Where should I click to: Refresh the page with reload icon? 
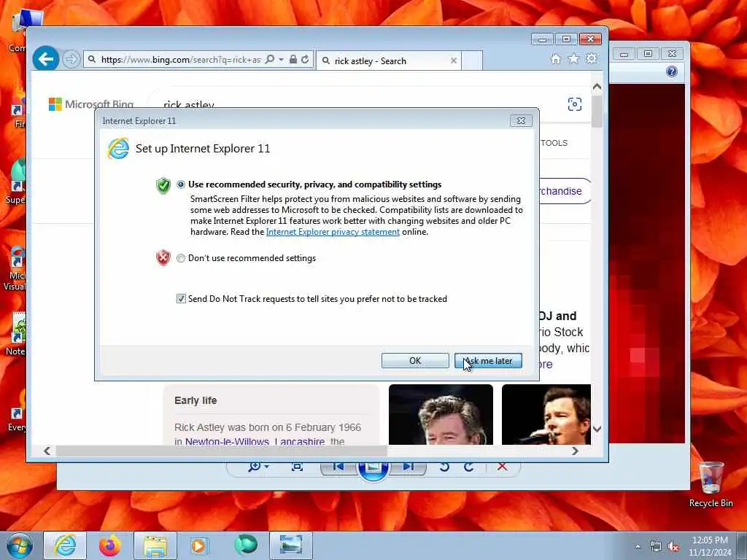(x=305, y=60)
